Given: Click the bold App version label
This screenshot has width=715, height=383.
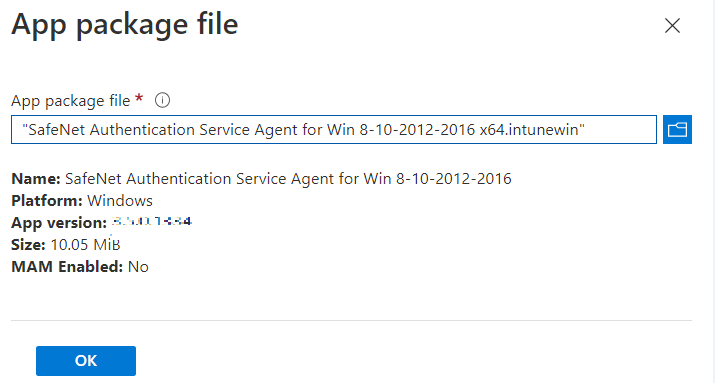Looking at the screenshot, I should (x=59, y=223).
